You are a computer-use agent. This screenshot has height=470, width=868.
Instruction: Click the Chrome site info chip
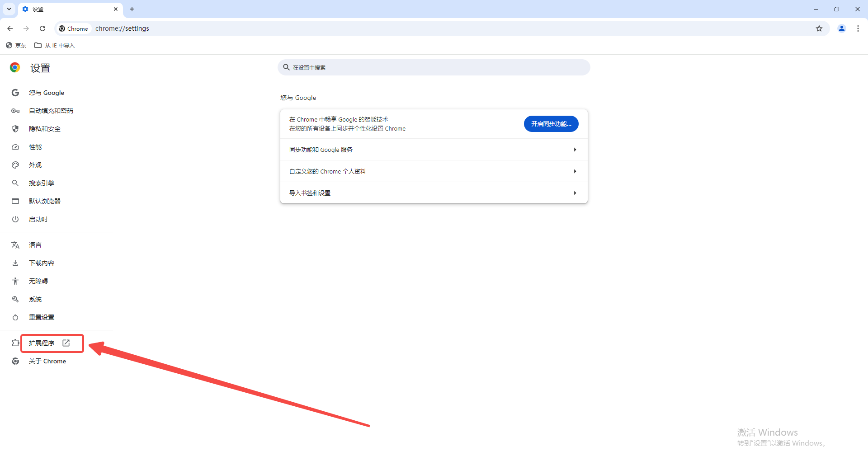pos(74,28)
